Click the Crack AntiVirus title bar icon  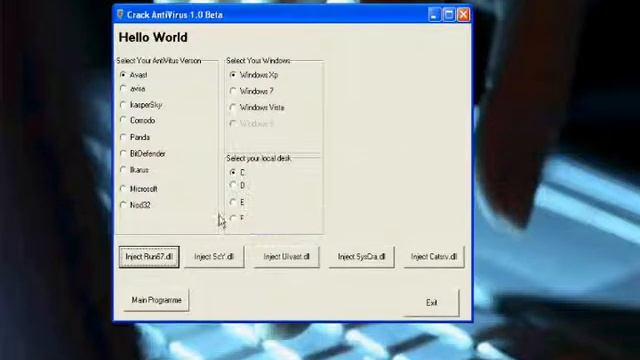tap(120, 15)
